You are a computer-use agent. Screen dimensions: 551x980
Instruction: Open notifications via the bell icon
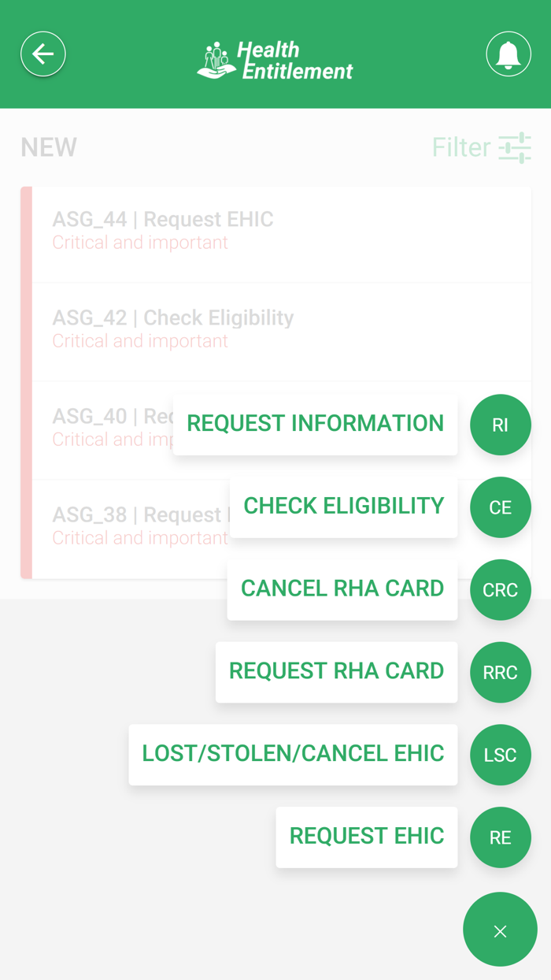[x=508, y=54]
